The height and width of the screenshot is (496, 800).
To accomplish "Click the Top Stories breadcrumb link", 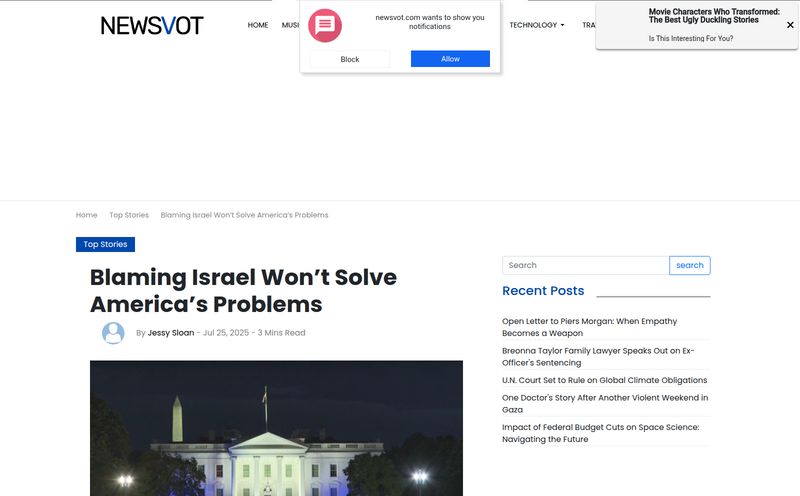I will point(129,215).
